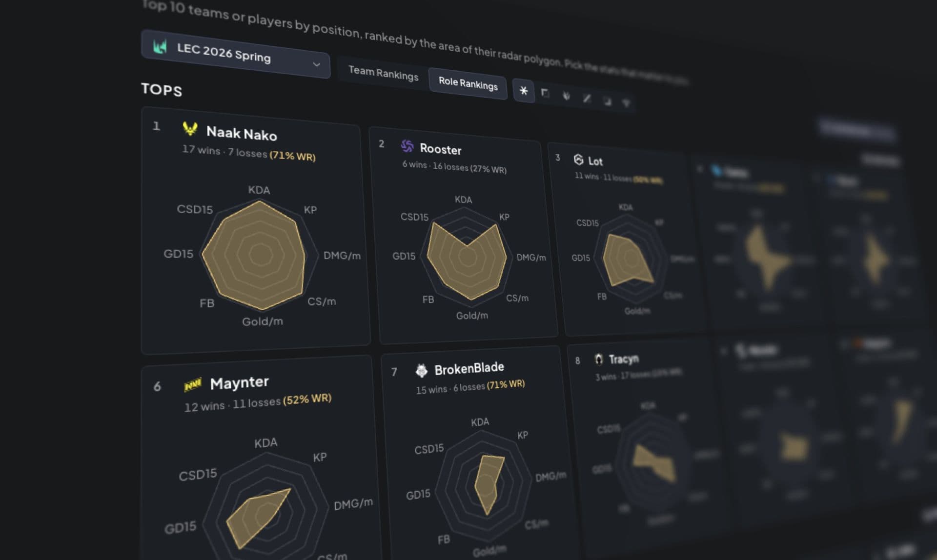Click the TOPS section heading
Viewport: 937px width, 560px height.
tap(162, 89)
